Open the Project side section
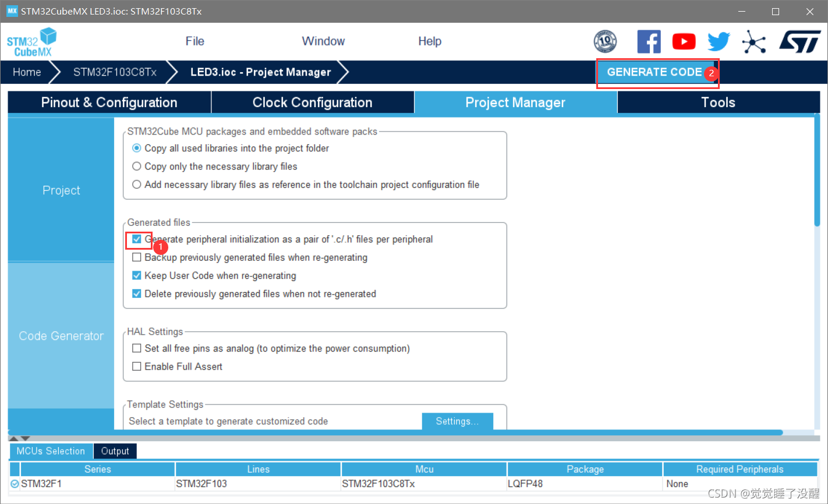Image resolution: width=828 pixels, height=504 pixels. coord(61,190)
